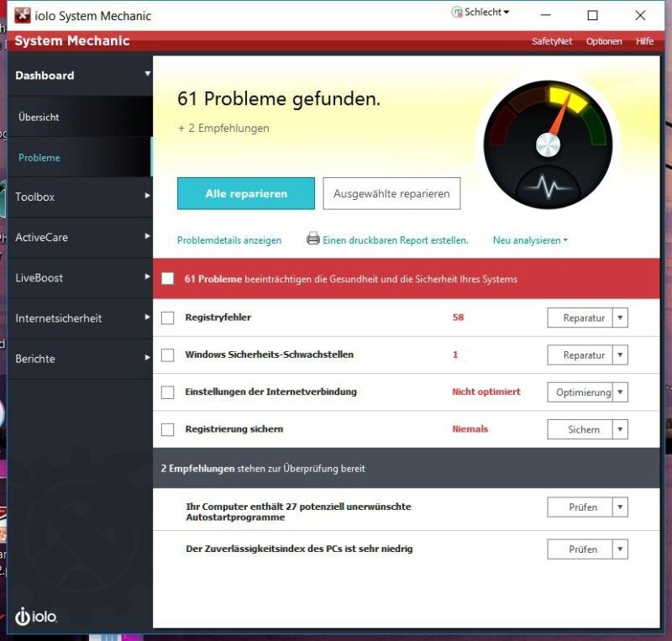Click the iolo System Mechanic title bar icon
Screen dimensions: 672x641
pos(23,15)
